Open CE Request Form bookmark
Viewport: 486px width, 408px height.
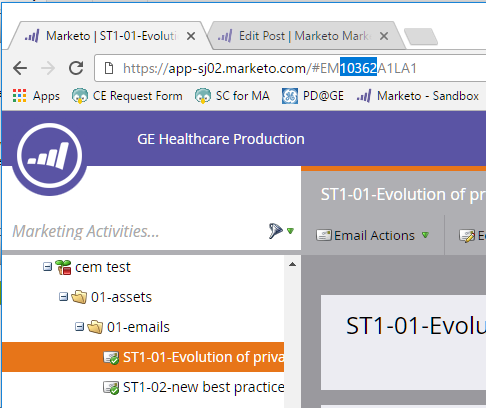point(127,96)
